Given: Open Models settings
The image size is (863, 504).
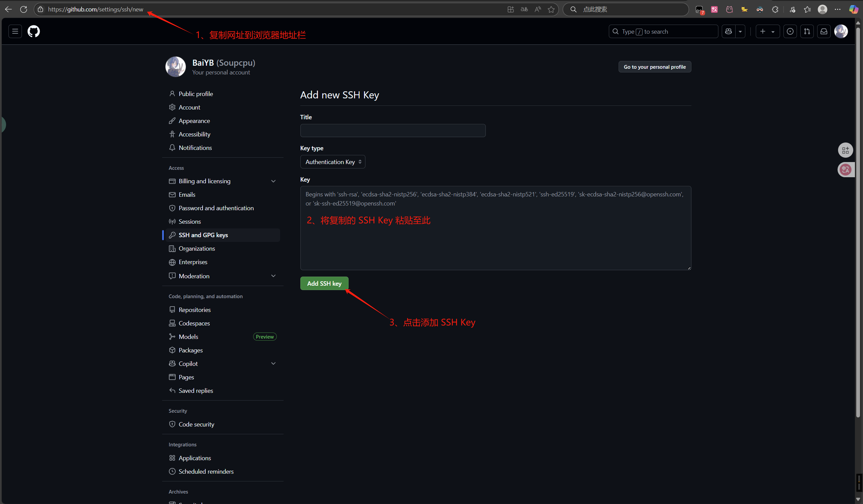Looking at the screenshot, I should [222, 337].
